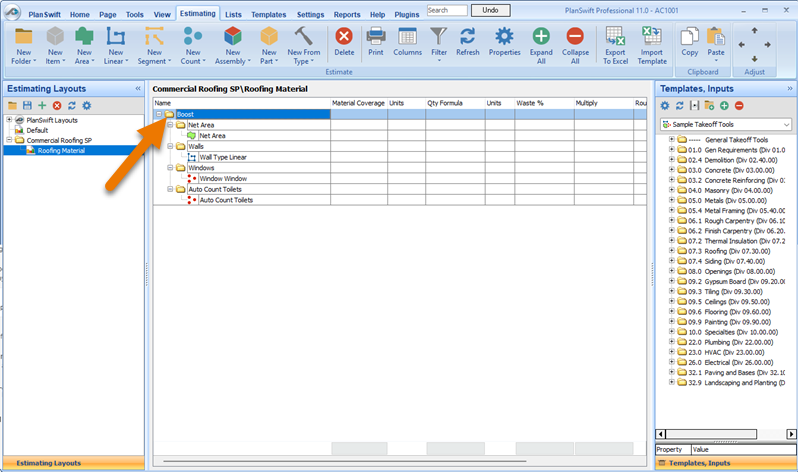Viewport: 799px width, 472px height.
Task: Select Window Window count row
Action: pyautogui.click(x=223, y=178)
